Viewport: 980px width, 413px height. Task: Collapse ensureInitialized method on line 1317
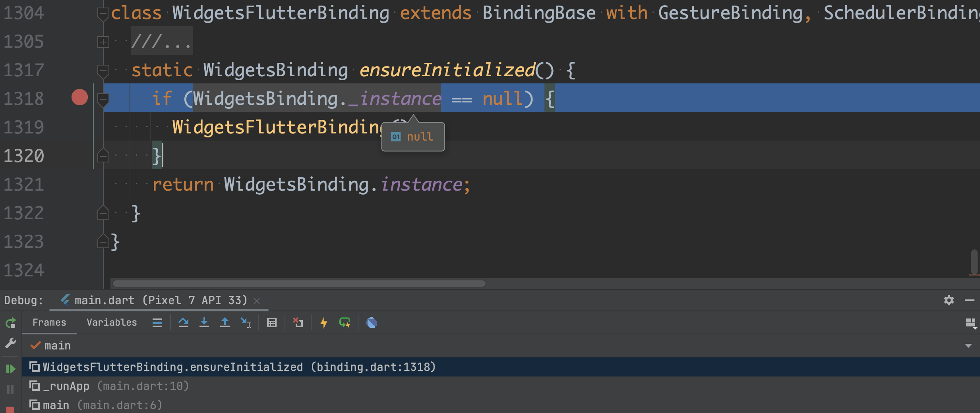click(x=103, y=71)
